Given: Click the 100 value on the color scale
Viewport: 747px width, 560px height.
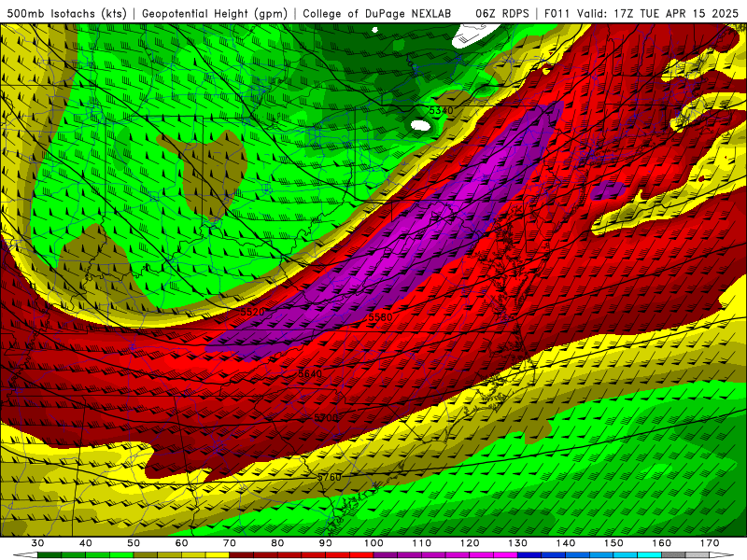Looking at the screenshot, I should (x=374, y=543).
